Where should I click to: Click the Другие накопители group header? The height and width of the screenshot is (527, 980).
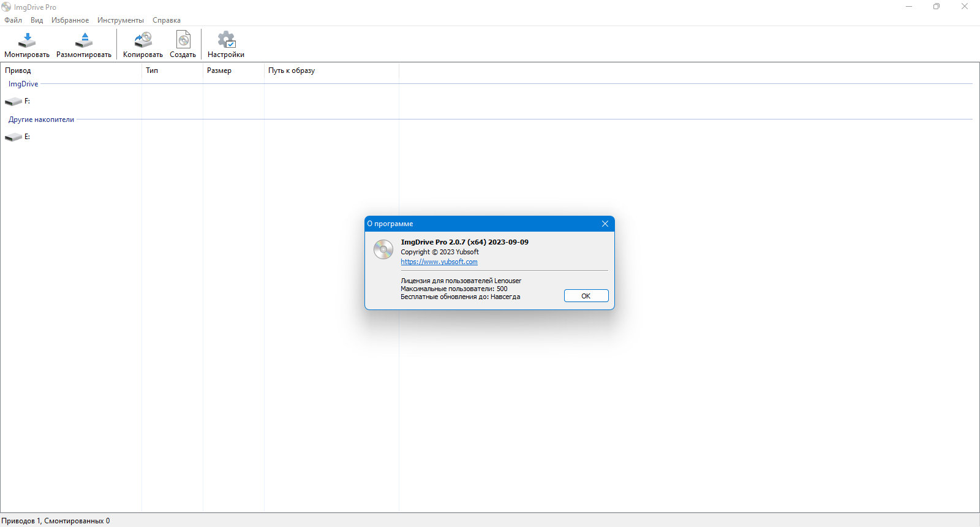(x=41, y=119)
